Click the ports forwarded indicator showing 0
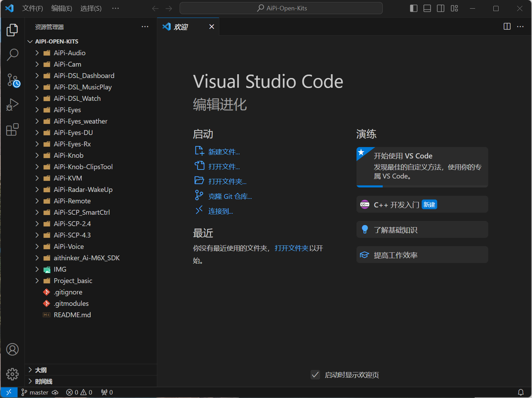This screenshot has width=532, height=398. [107, 392]
